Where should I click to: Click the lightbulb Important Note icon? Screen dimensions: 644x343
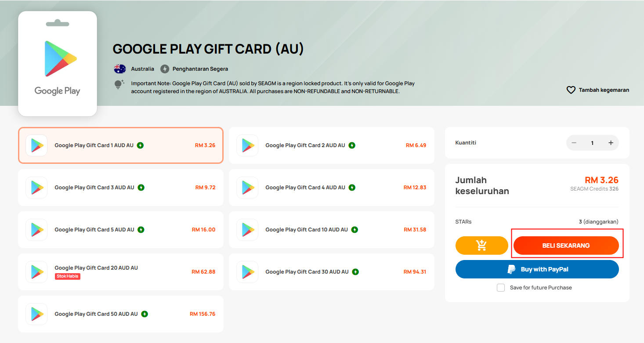119,84
